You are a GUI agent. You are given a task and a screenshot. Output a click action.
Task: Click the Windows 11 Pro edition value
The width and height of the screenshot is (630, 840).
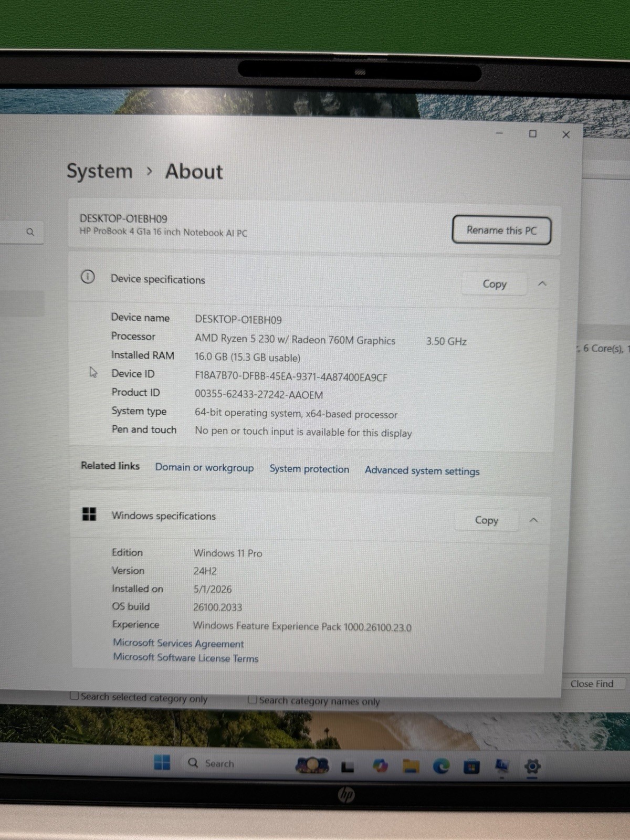(228, 553)
